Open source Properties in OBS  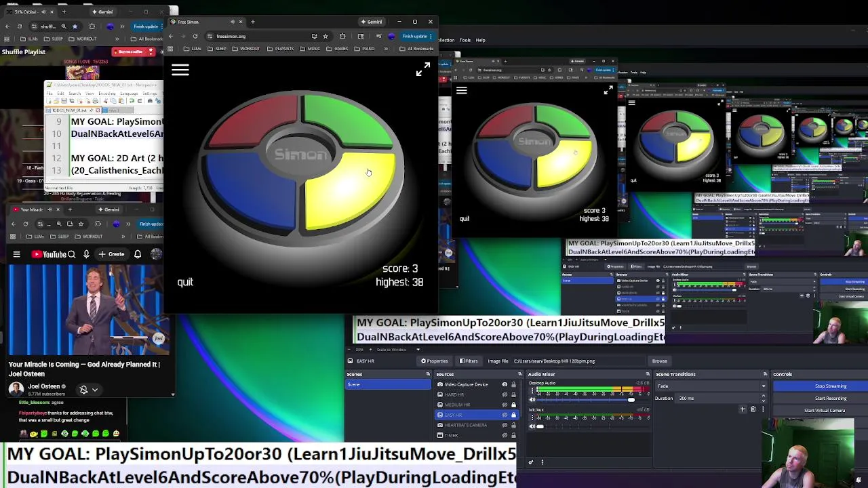435,361
